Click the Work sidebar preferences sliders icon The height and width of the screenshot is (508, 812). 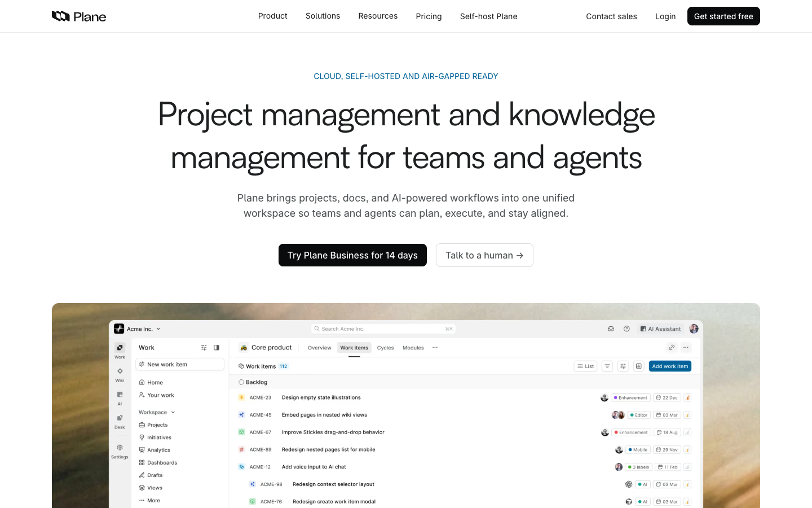point(204,348)
